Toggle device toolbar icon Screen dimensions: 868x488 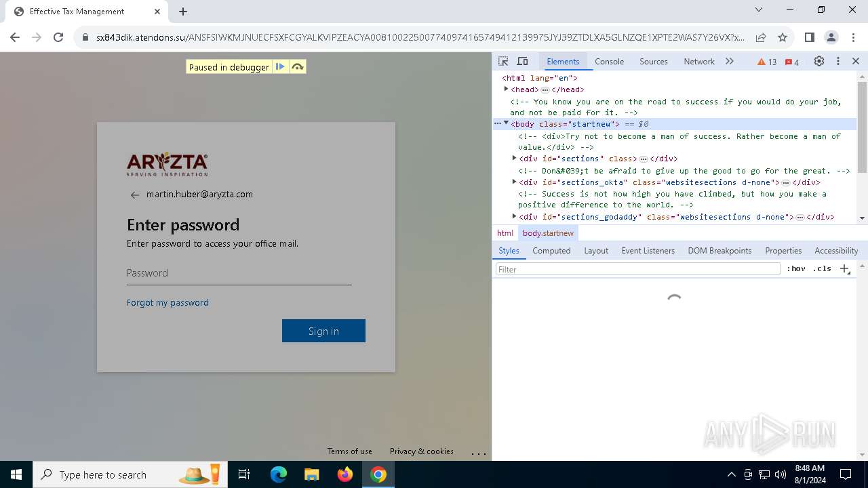click(x=522, y=61)
